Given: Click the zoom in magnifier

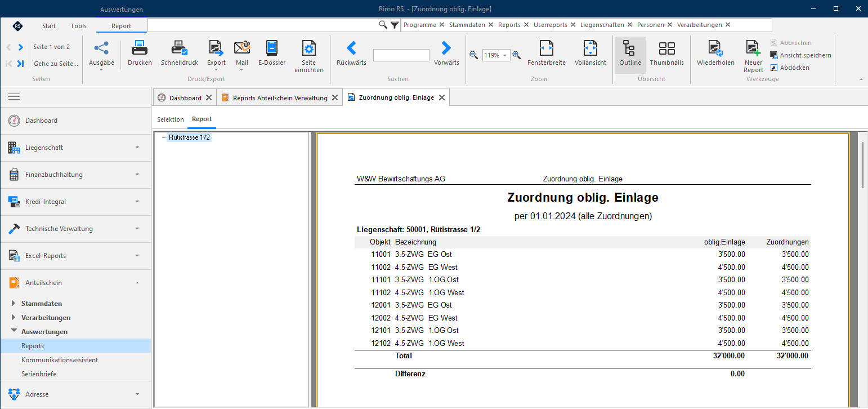Looking at the screenshot, I should [516, 55].
